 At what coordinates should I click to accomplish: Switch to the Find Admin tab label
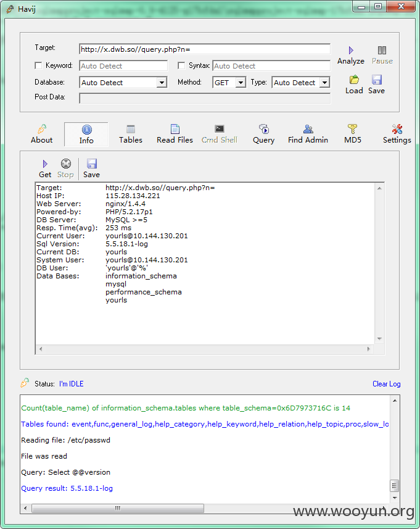pyautogui.click(x=308, y=140)
